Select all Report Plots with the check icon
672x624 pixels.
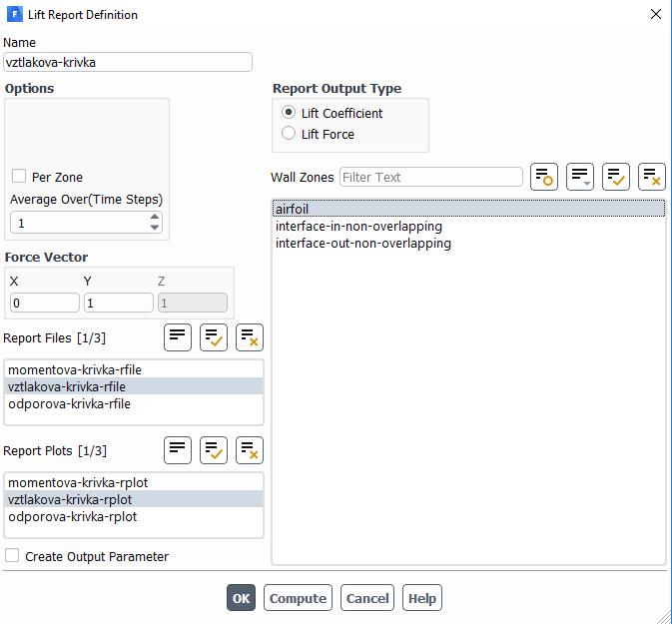pos(214,450)
